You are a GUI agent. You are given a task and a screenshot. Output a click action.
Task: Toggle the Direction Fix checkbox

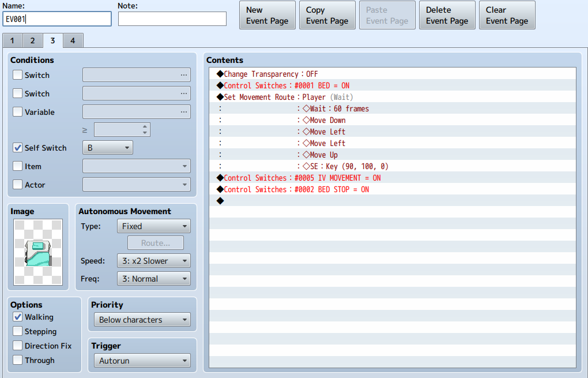(18, 346)
